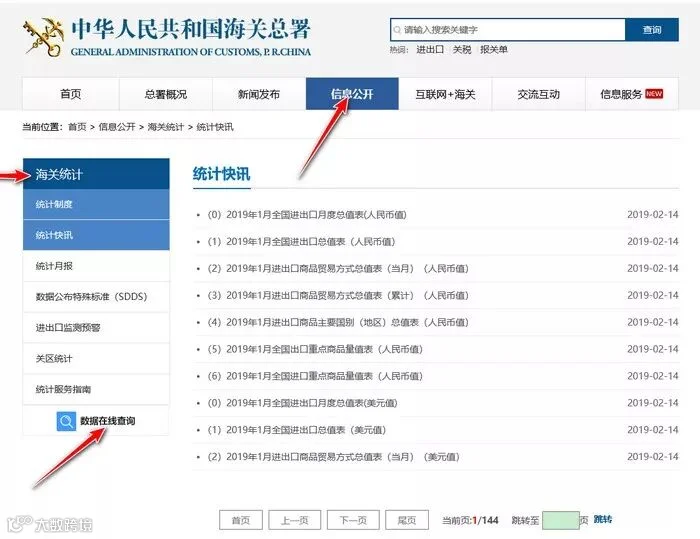This screenshot has height=539, width=700.
Task: Open the 新闻发布 navigation tab
Action: point(259,94)
